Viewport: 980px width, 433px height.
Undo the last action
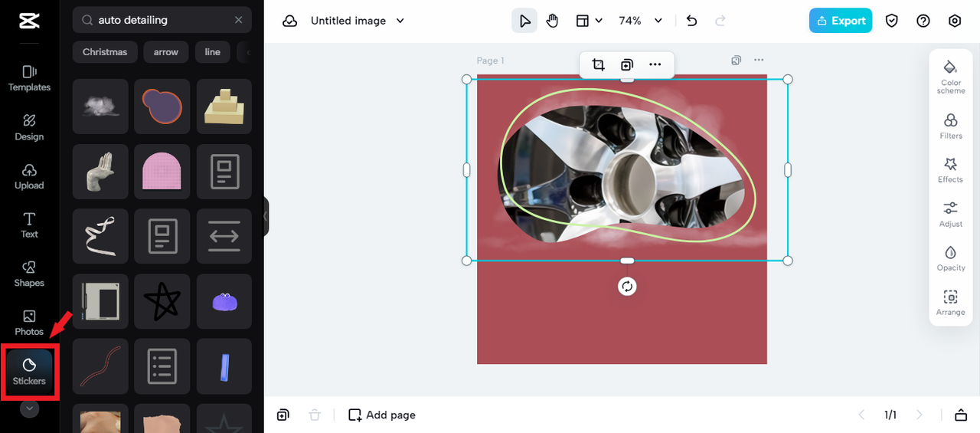692,21
